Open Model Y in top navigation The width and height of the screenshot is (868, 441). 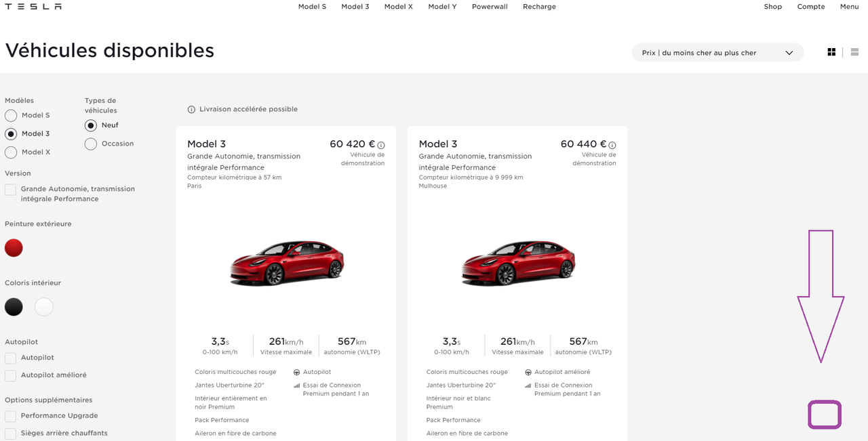click(442, 7)
